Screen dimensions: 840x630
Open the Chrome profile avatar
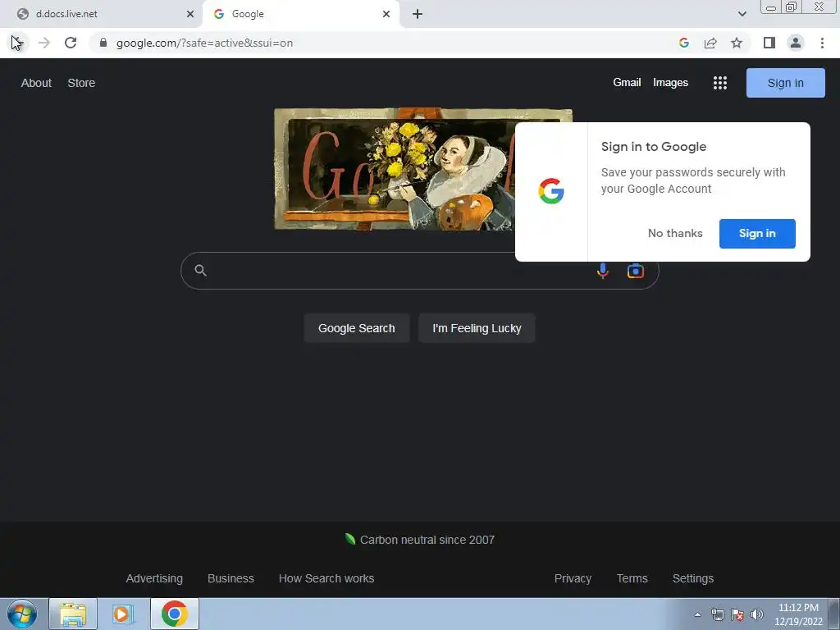(796, 43)
